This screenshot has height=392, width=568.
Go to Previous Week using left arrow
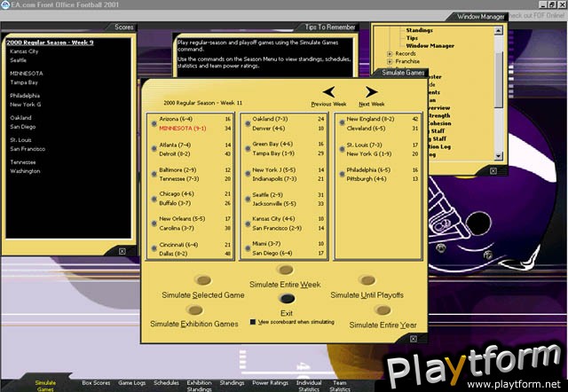click(329, 92)
